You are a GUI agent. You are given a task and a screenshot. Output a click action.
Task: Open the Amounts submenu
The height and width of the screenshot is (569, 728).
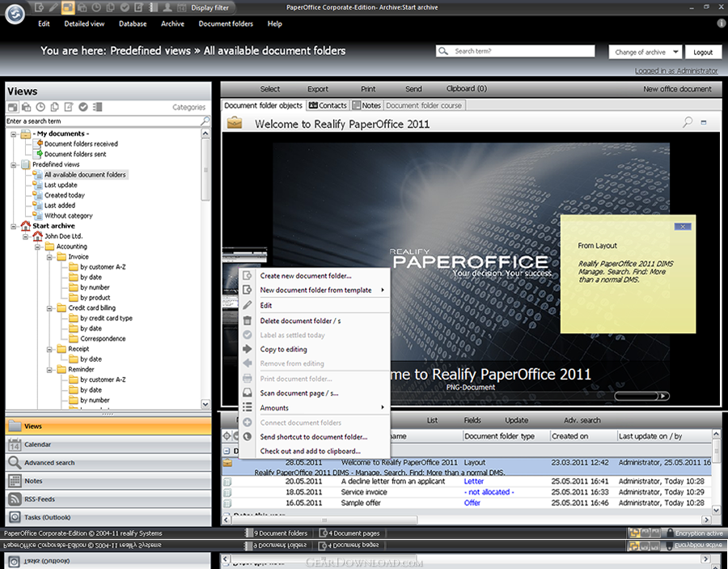315,408
